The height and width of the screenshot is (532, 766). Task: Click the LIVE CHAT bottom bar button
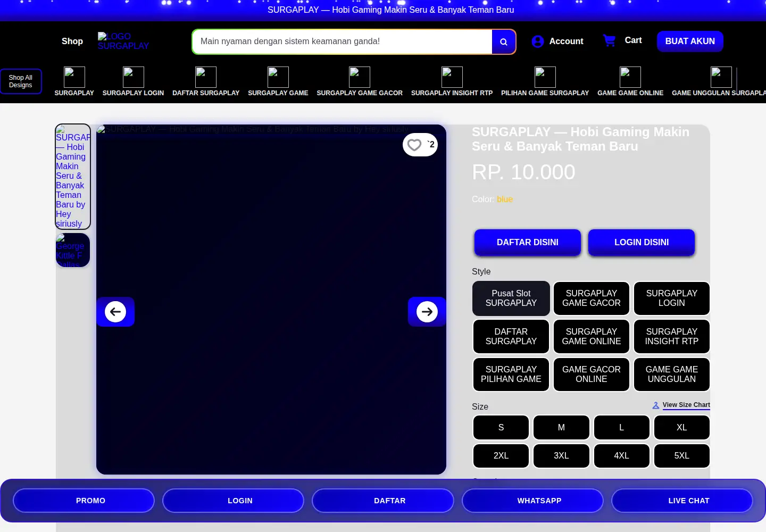click(x=682, y=501)
